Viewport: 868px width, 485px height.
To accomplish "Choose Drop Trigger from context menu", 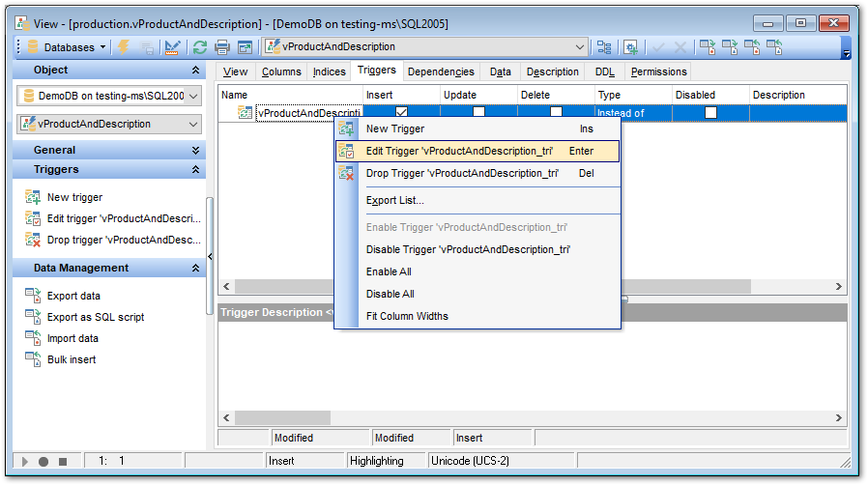I will click(x=477, y=173).
